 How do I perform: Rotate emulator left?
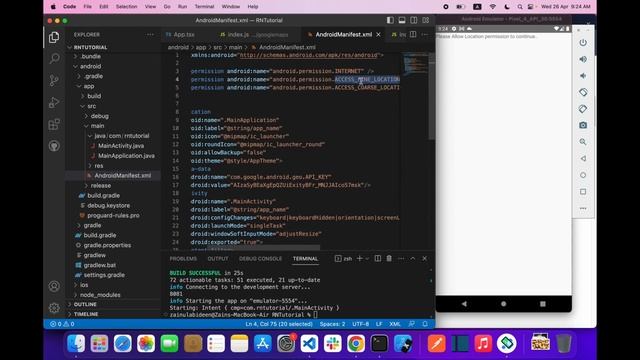tap(583, 92)
